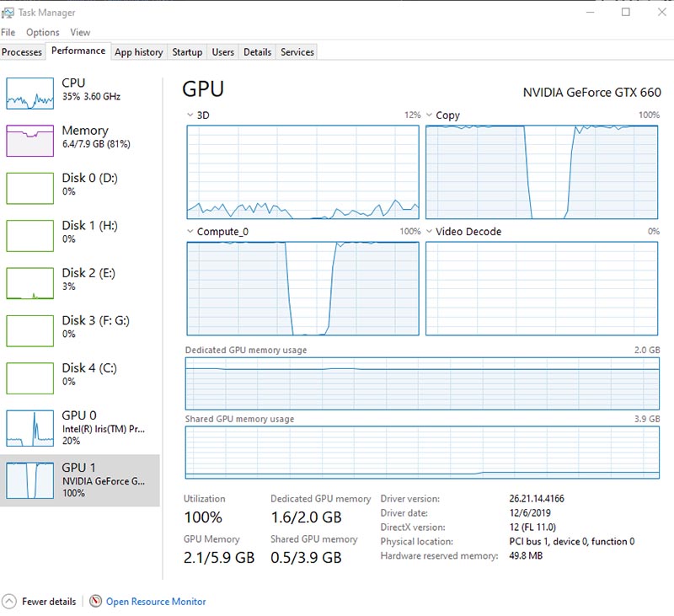Select the GPU 1 NVIDIA graph thumbnail
Image resolution: width=674 pixels, height=616 pixels.
(x=30, y=480)
